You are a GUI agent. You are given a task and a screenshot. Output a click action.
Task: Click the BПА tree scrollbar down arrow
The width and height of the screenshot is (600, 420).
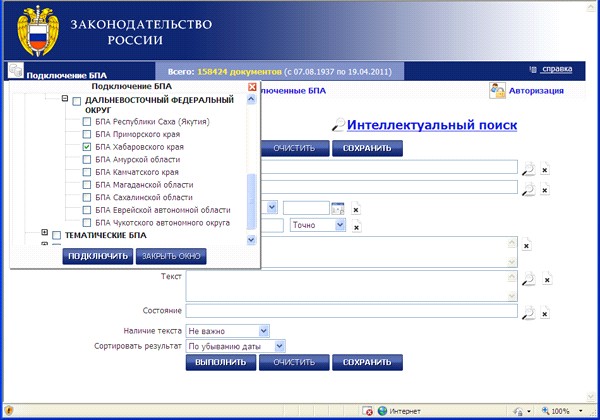(x=251, y=240)
